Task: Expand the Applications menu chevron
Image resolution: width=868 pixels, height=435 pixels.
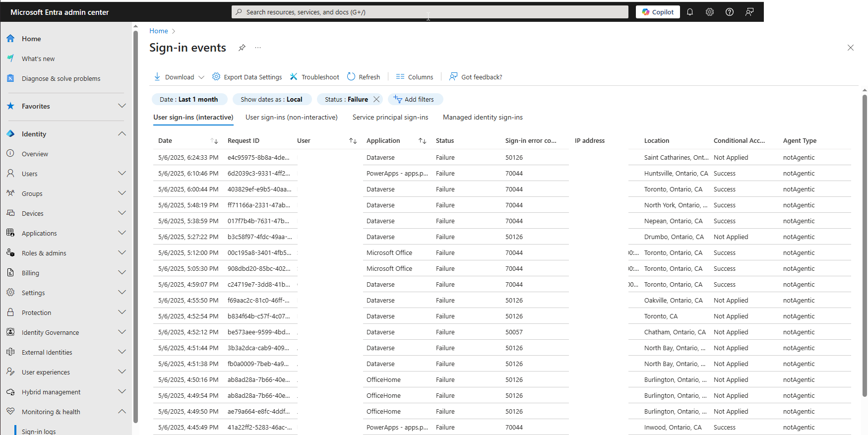Action: [x=122, y=233]
